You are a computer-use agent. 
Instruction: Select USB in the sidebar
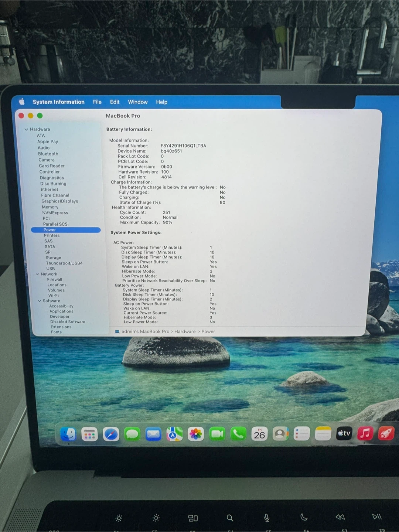51,269
